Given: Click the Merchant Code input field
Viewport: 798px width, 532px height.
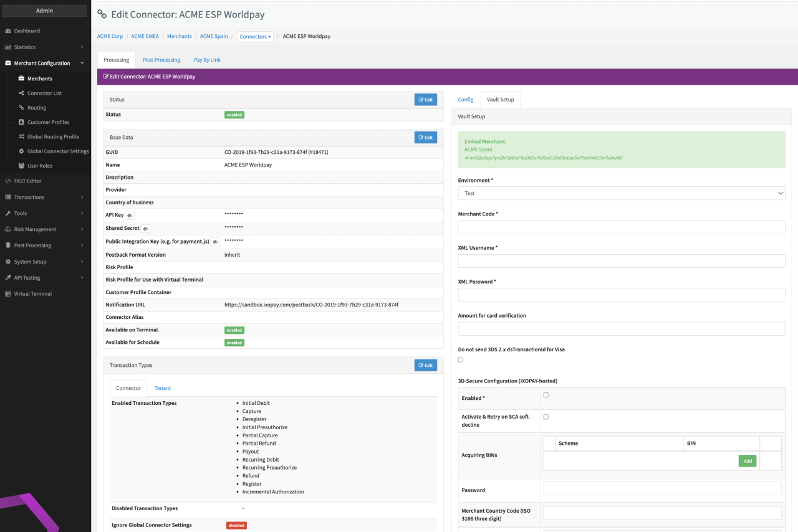Looking at the screenshot, I should tap(621, 227).
